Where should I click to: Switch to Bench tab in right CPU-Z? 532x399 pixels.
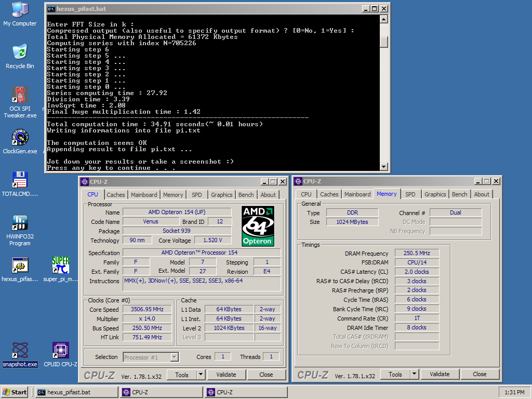(460, 194)
